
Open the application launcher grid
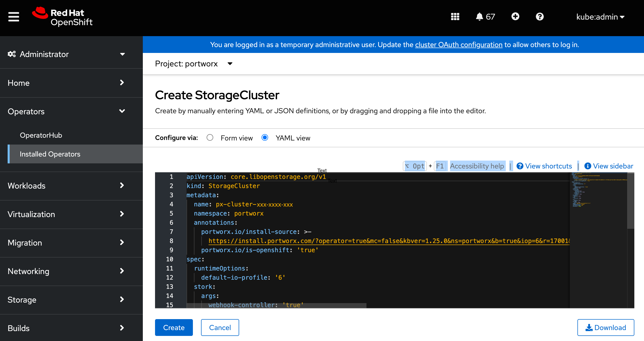[455, 17]
